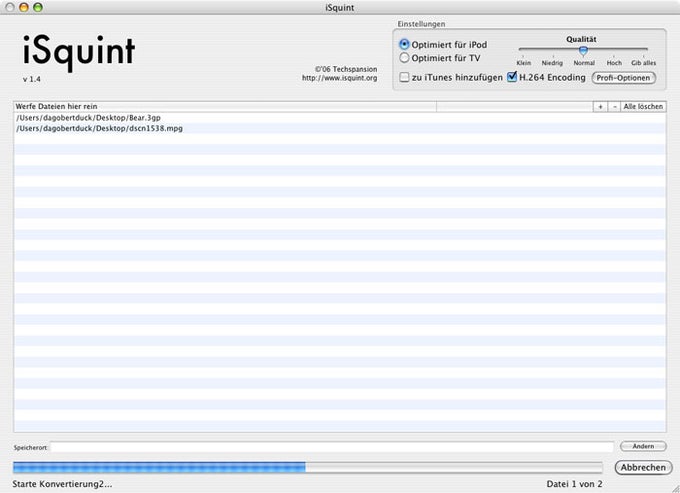Select the Optimiert für TV radio button
680x493 pixels.
tap(404, 58)
